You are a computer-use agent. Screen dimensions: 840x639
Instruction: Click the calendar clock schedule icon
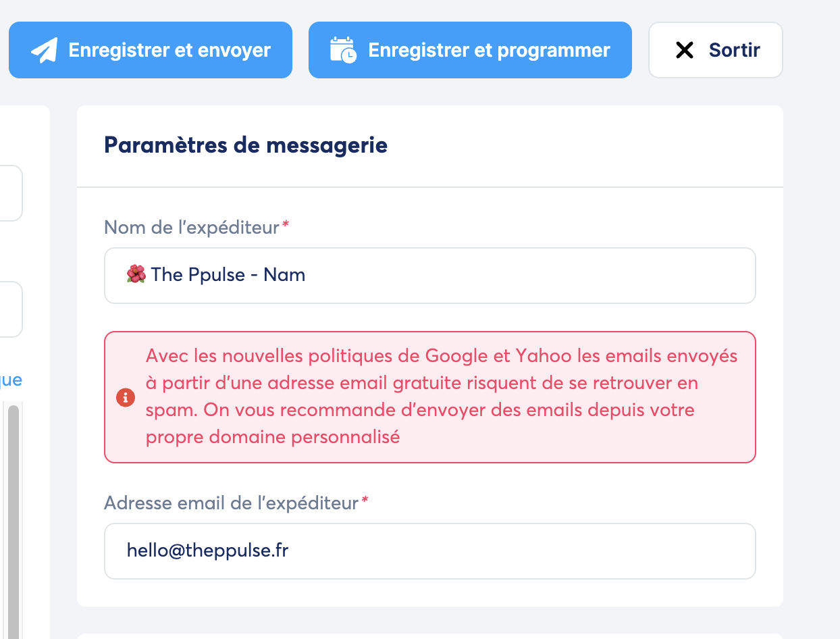[342, 51]
